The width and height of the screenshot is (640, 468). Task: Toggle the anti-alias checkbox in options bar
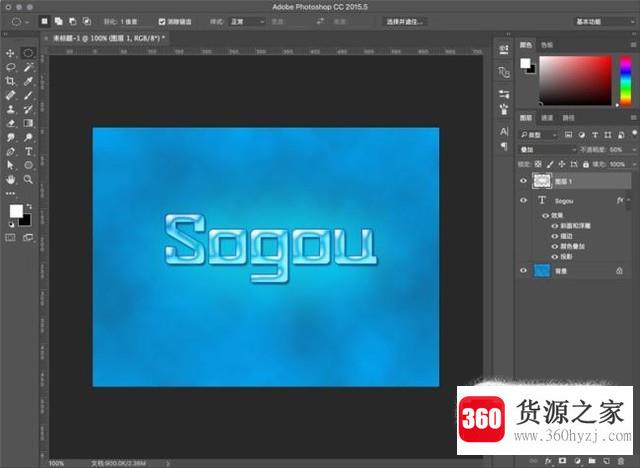(x=162, y=22)
